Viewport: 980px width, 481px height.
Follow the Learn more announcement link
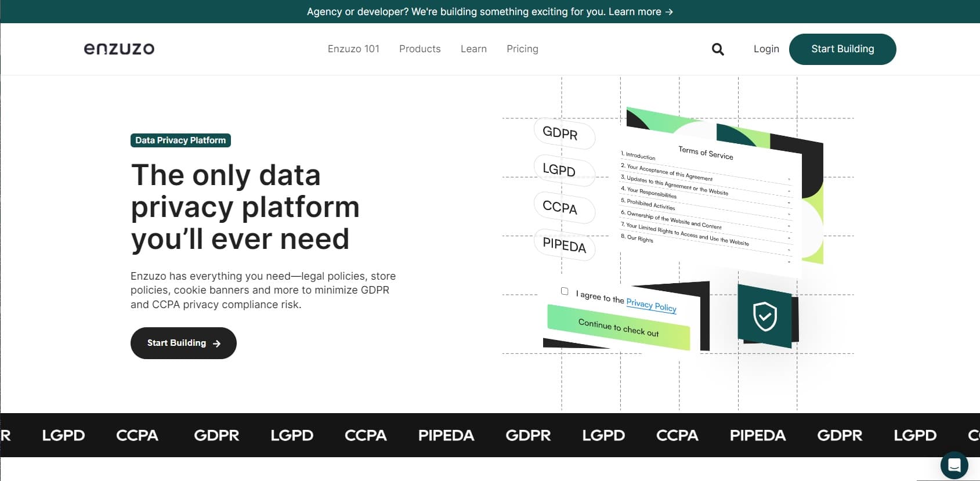coord(641,12)
